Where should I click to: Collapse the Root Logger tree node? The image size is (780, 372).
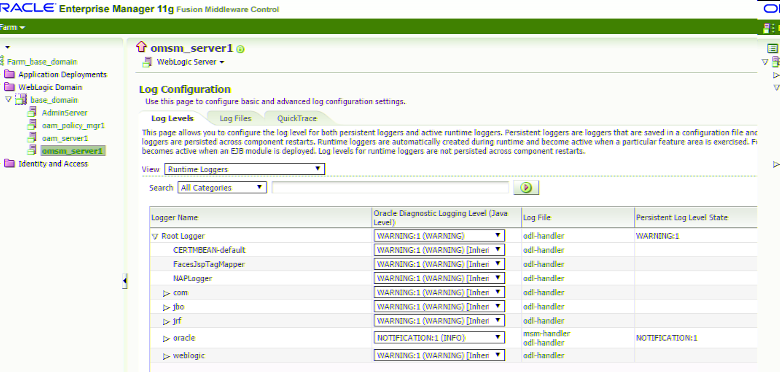tap(155, 237)
